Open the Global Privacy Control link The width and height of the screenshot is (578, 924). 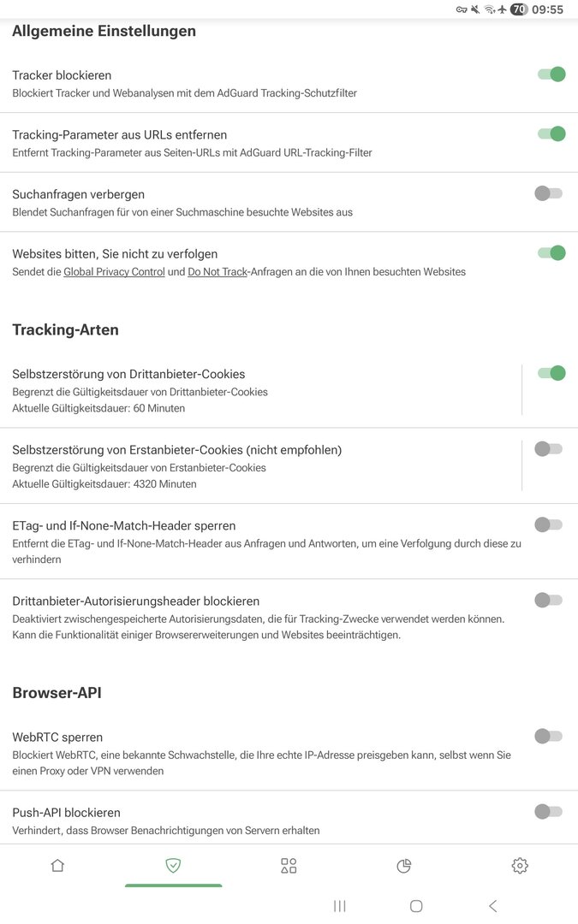(x=114, y=272)
